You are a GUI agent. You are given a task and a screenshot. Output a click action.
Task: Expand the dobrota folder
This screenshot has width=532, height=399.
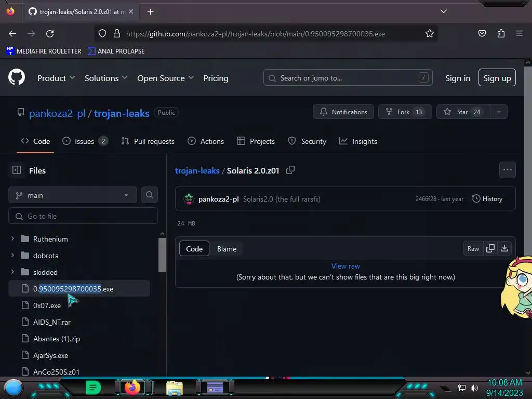point(12,255)
